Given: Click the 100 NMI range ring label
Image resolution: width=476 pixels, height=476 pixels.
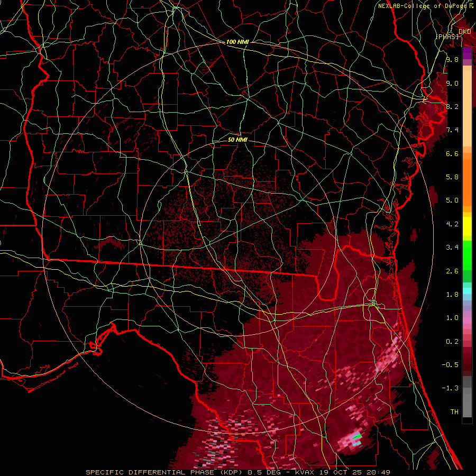Looking at the screenshot, I should click(x=237, y=42).
